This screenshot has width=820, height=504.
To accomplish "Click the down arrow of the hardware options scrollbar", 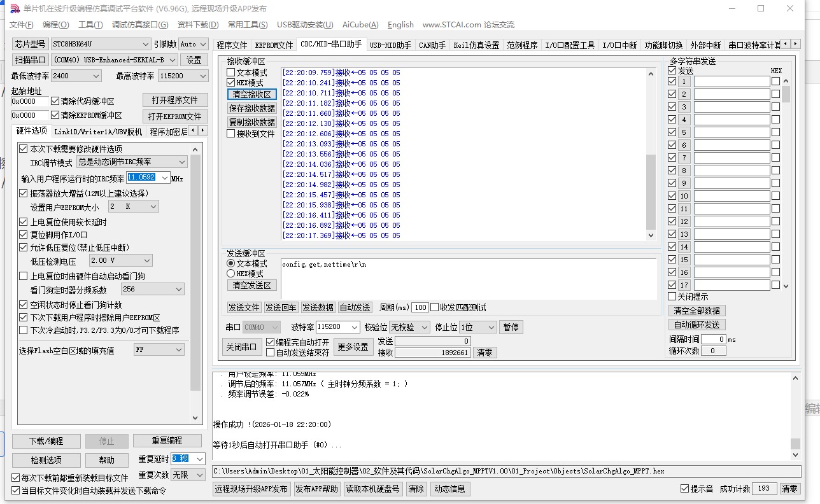I will pos(195,418).
